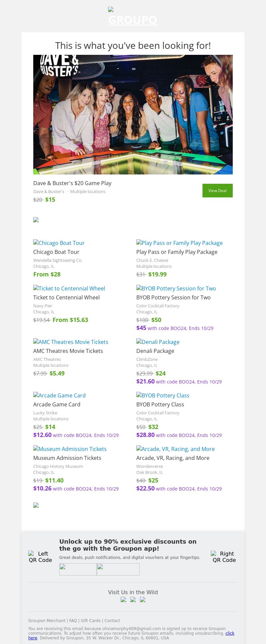Click the left app store badge

[x=78, y=569]
